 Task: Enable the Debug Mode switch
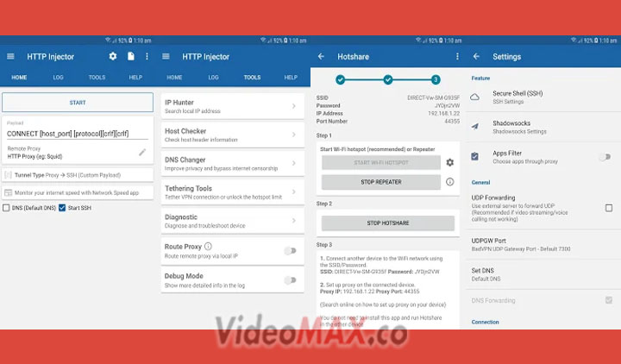tap(291, 280)
